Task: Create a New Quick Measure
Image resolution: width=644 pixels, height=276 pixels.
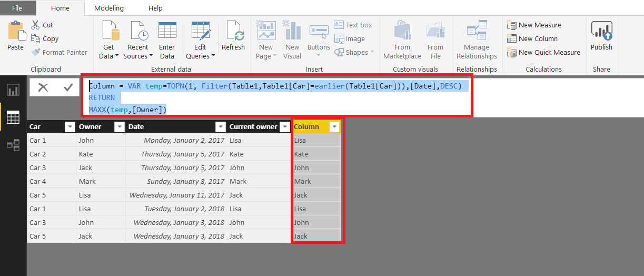Action: [x=543, y=52]
